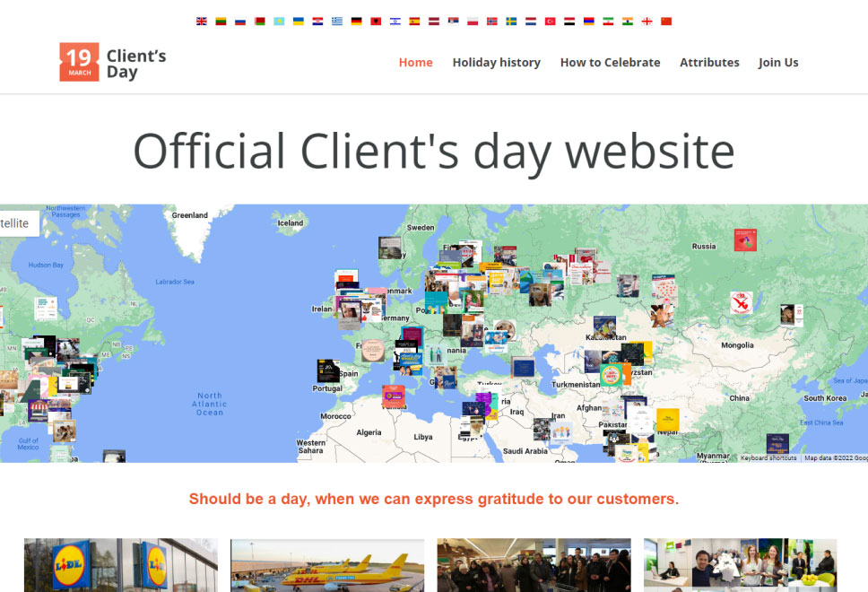Open the DHL airplanes photo thumbnail
This screenshot has width=868, height=592.
(x=326, y=566)
